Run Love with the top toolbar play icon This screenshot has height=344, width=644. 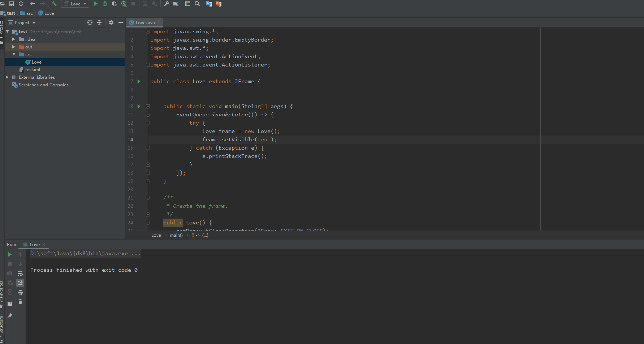coord(96,4)
